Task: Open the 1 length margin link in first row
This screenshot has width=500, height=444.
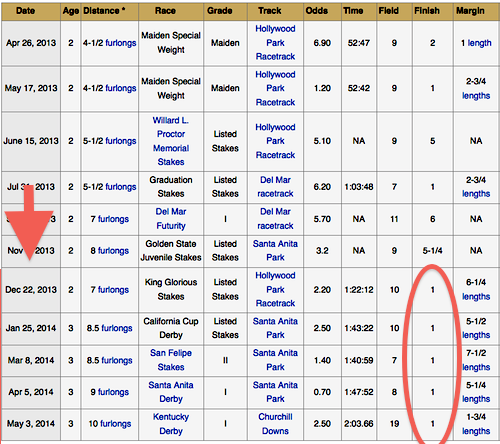Action: pos(479,43)
